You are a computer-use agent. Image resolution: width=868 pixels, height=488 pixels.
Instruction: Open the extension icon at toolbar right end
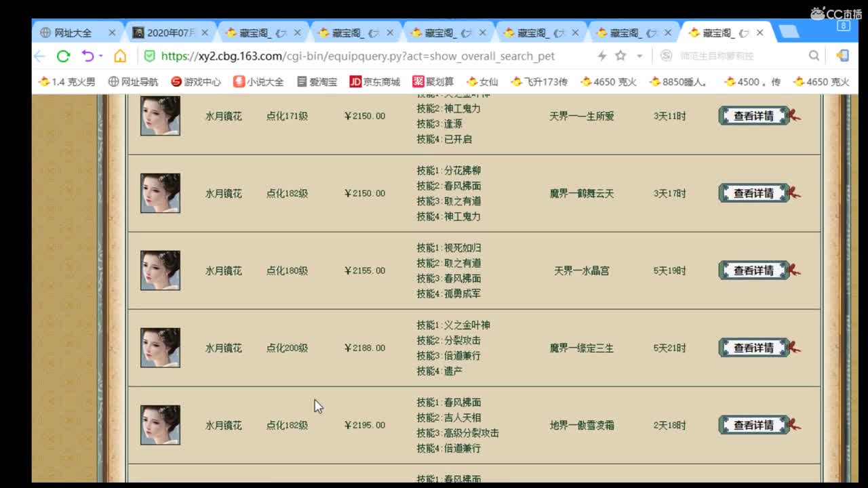coord(842,56)
